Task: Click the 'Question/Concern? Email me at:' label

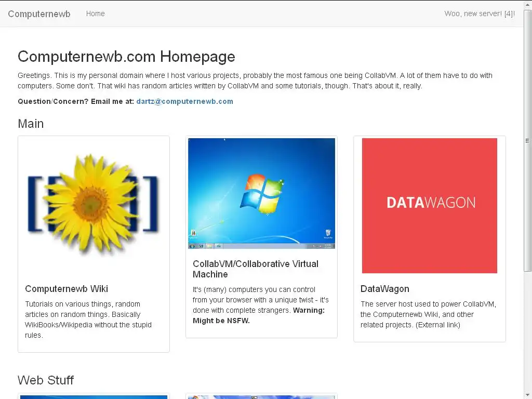Action: (76, 101)
